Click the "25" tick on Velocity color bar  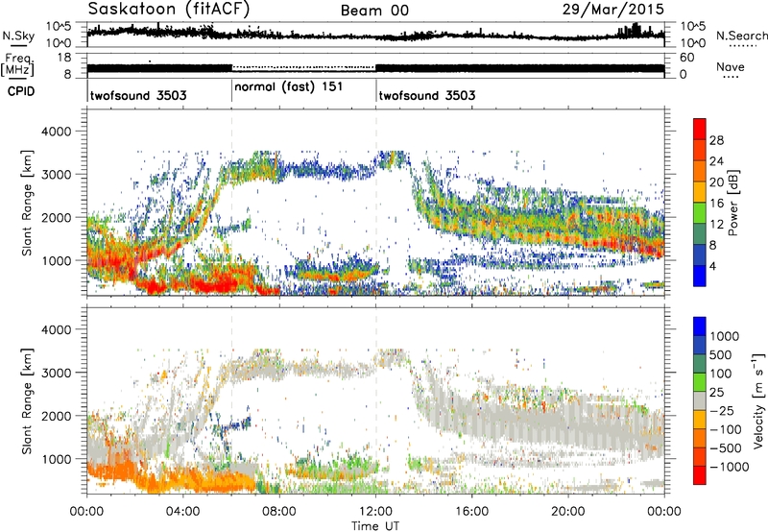pos(716,393)
